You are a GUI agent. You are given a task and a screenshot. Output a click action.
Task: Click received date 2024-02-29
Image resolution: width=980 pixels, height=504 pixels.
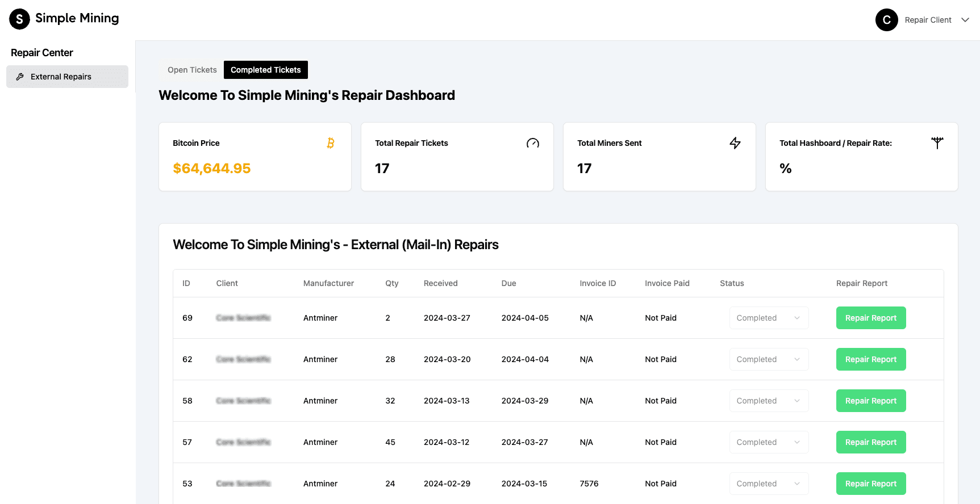coord(447,484)
